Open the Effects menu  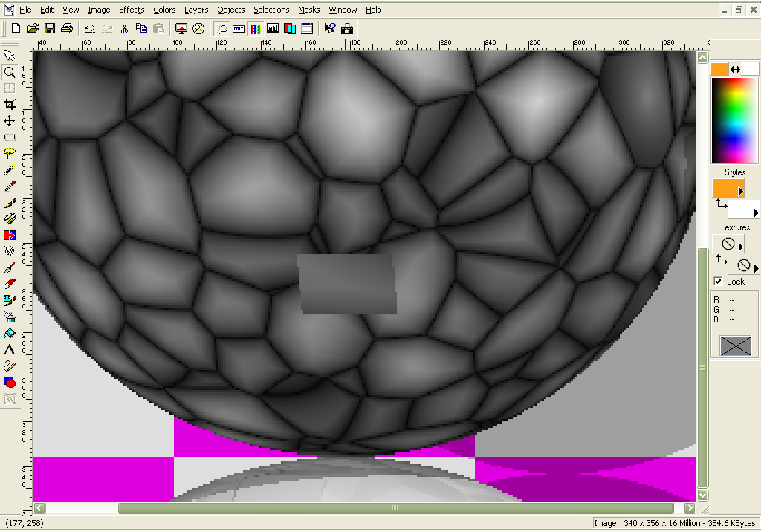point(132,10)
